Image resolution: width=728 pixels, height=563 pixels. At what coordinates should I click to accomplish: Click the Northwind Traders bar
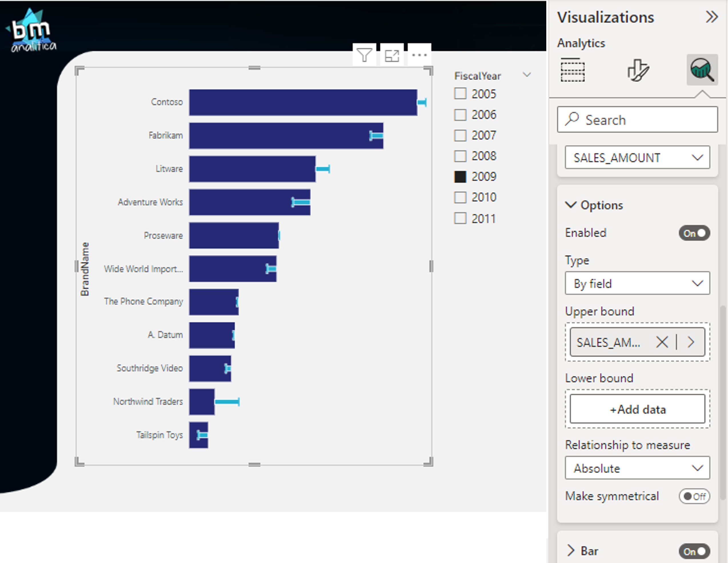click(x=202, y=402)
